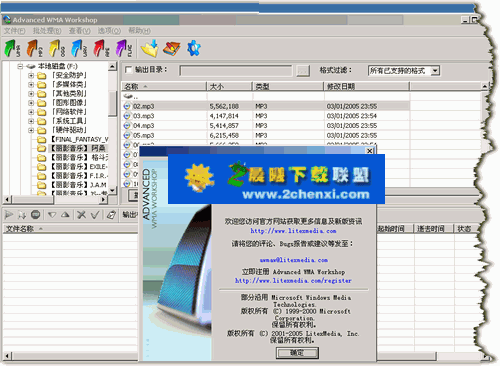Click the checkmark icon in batch toolbar
This screenshot has width=500, height=366.
point(95,215)
